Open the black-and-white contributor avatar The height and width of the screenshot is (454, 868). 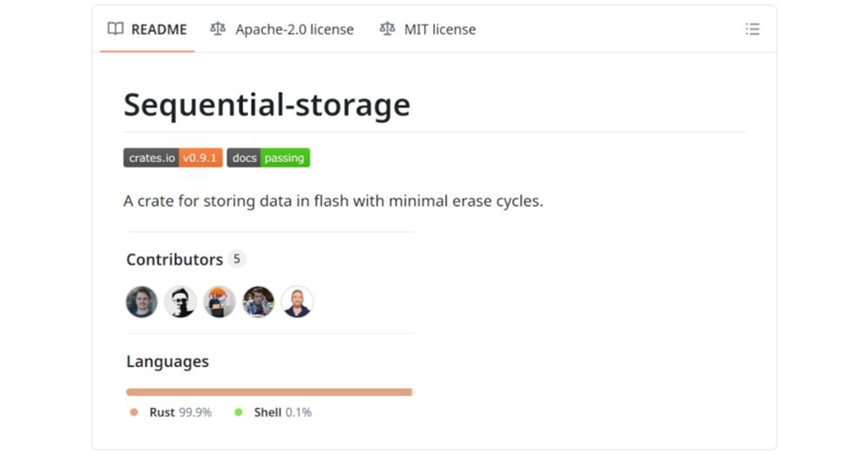pyautogui.click(x=181, y=302)
